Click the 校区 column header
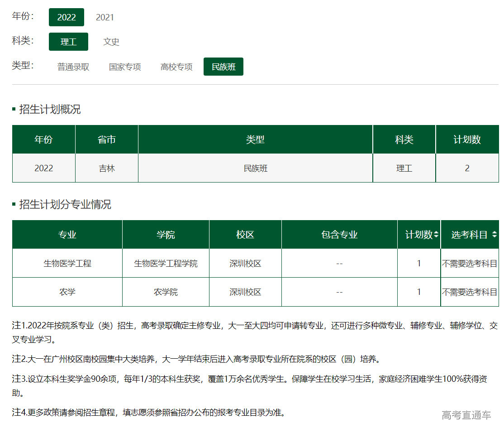This screenshot has width=504, height=433. click(x=245, y=235)
